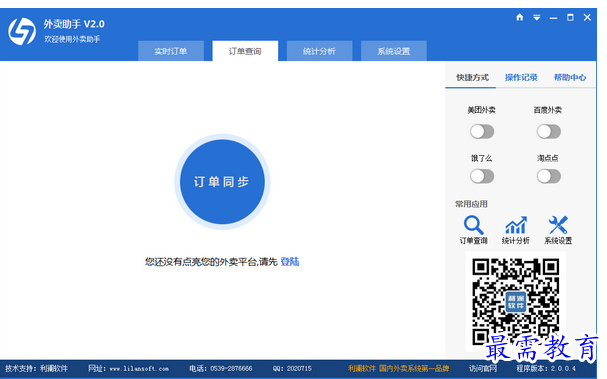Click 技术支持: 利澜软件 in status bar

[x=36, y=369]
